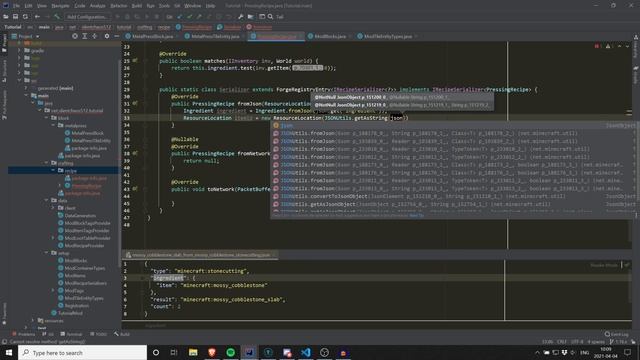640x360 pixels.
Task: Expand the client package
Action: coord(53,208)
